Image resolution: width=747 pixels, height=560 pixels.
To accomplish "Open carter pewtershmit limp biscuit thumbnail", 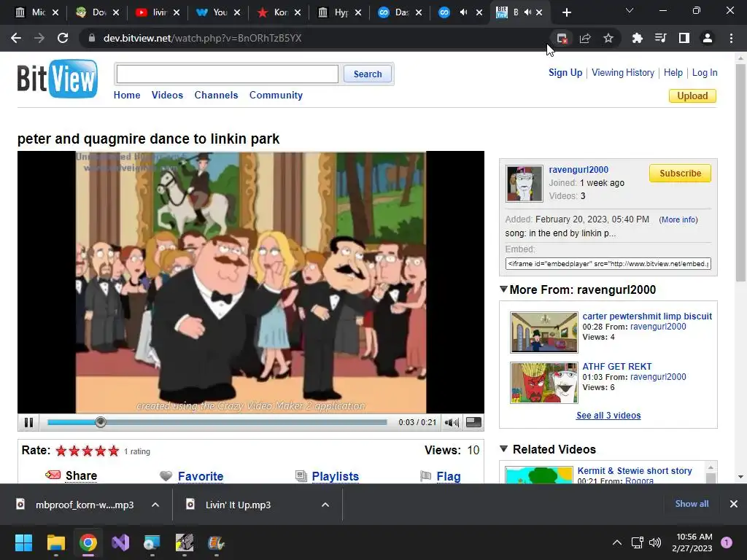I will tap(543, 332).
